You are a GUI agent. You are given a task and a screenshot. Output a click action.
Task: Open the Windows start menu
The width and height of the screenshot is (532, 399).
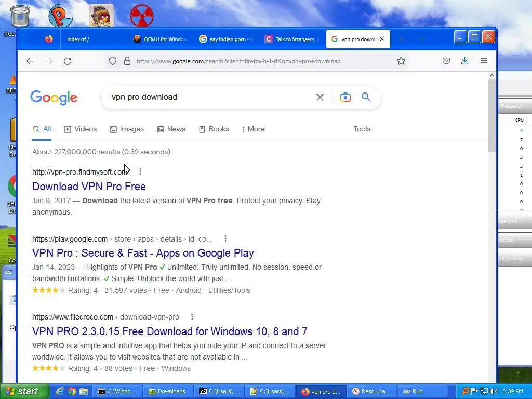[x=24, y=391]
